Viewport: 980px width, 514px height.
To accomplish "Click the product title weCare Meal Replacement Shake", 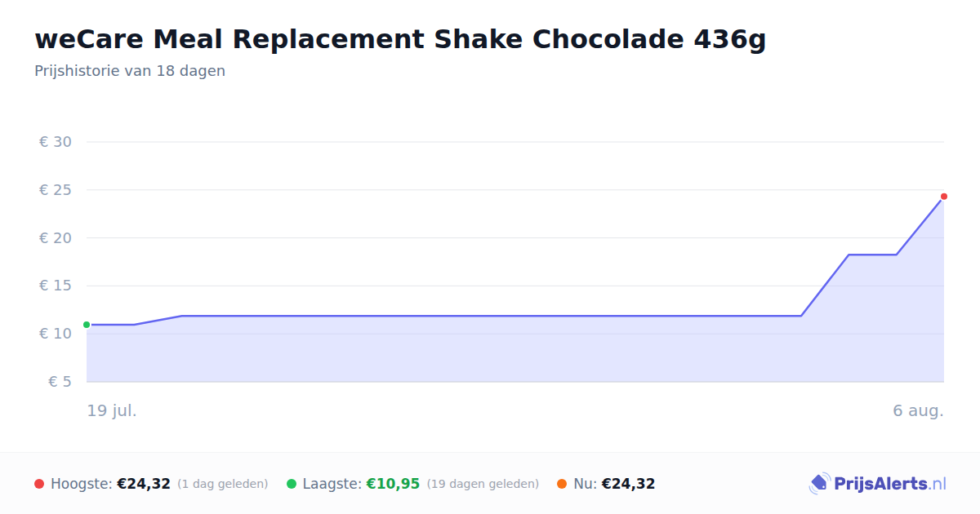I will pos(400,39).
